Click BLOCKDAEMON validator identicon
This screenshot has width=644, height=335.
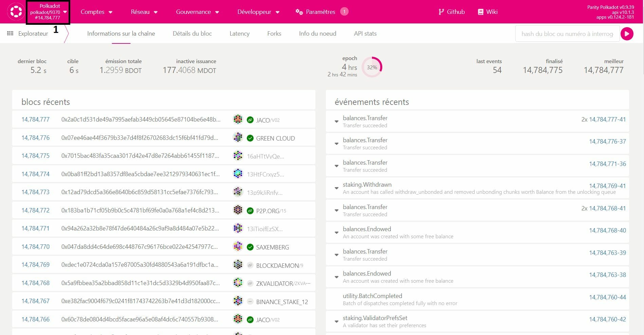[x=238, y=264]
